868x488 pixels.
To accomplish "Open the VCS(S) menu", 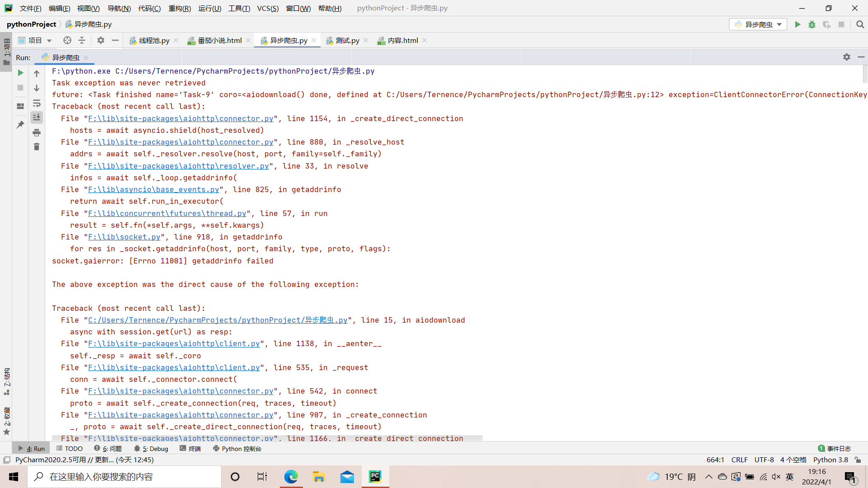I will point(268,8).
